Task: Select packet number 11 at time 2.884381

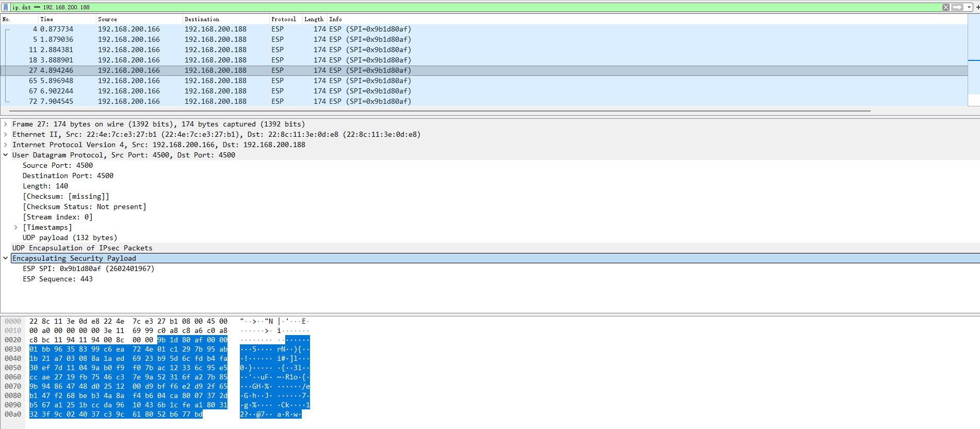Action: coord(484,50)
